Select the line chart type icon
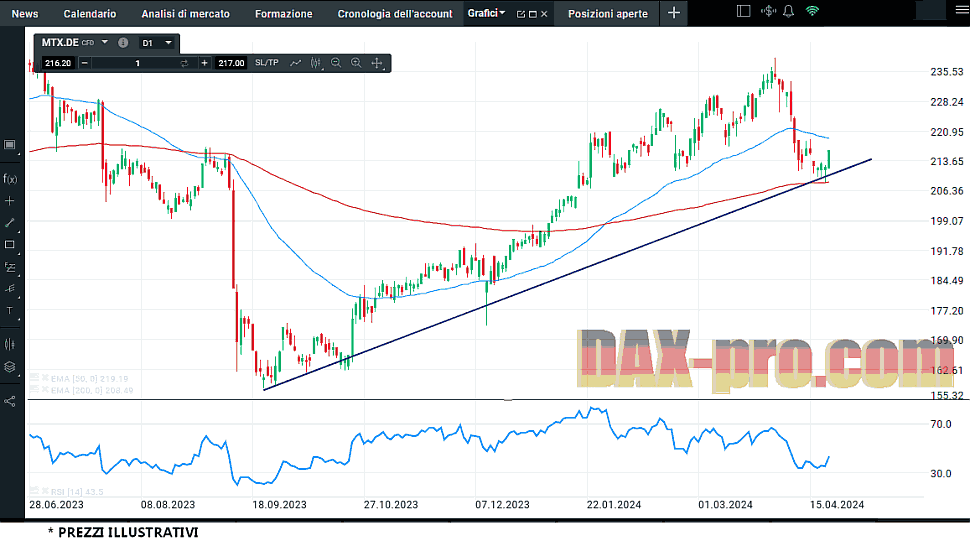 296,62
